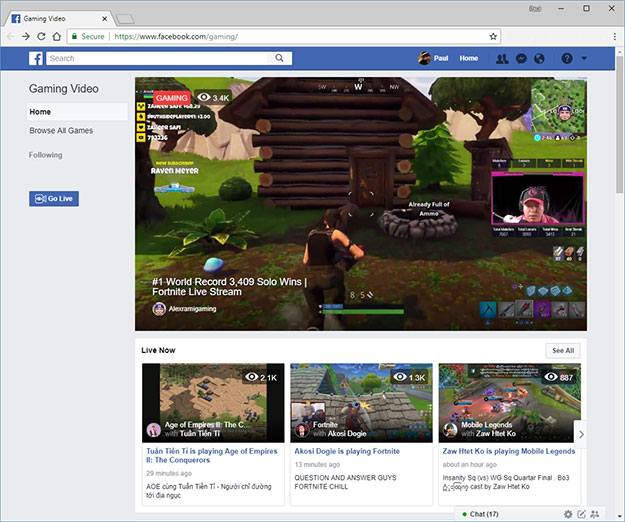The image size is (625, 522).
Task: Click Akosi Dogie avatar on thumbnail
Action: 302,430
